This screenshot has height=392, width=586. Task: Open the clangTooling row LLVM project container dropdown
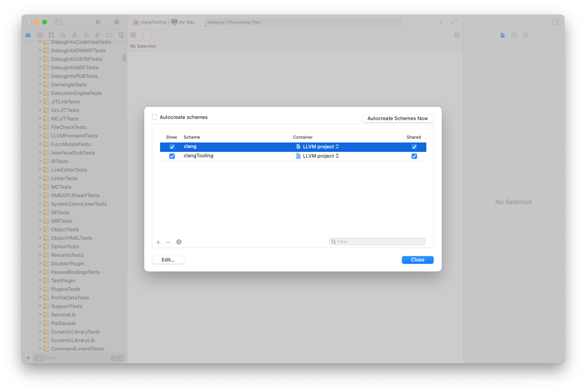click(x=318, y=156)
